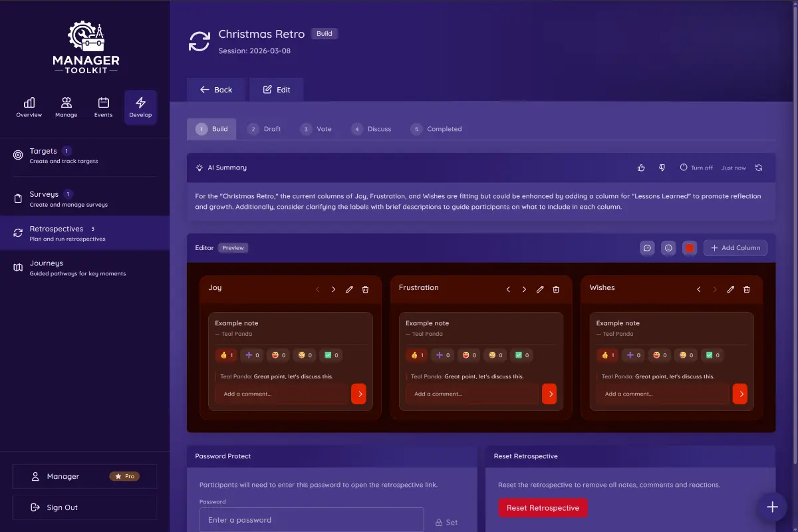This screenshot has width=798, height=532.
Task: Toggle comment visibility with speech bubble icon
Action: 647,247
